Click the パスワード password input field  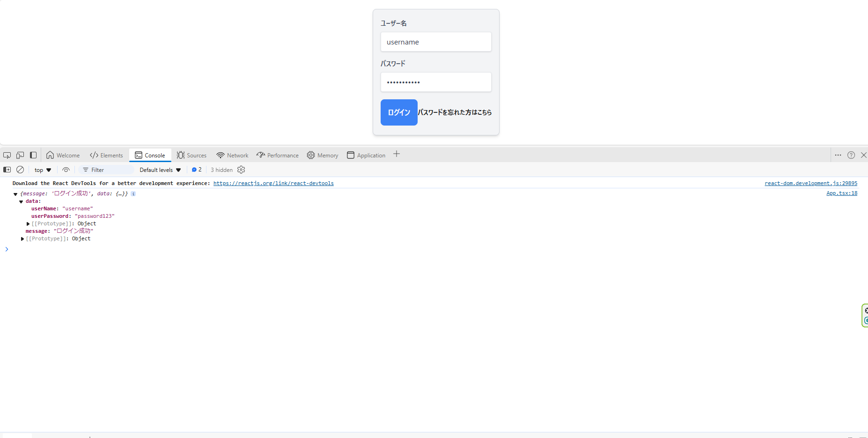point(436,82)
